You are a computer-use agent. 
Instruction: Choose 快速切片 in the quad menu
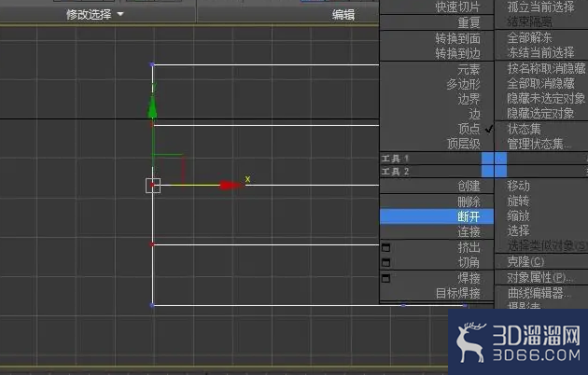point(457,7)
